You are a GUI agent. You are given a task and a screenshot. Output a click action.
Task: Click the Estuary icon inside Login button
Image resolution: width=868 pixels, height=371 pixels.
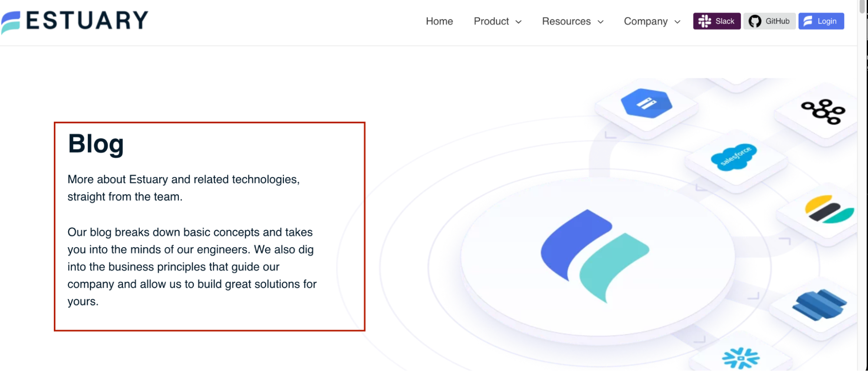(x=808, y=21)
